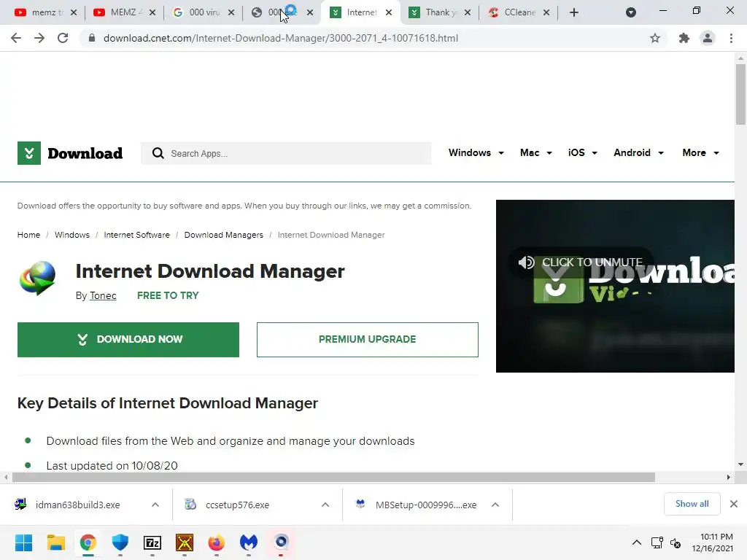Close the CCleaner tab

coord(546,12)
